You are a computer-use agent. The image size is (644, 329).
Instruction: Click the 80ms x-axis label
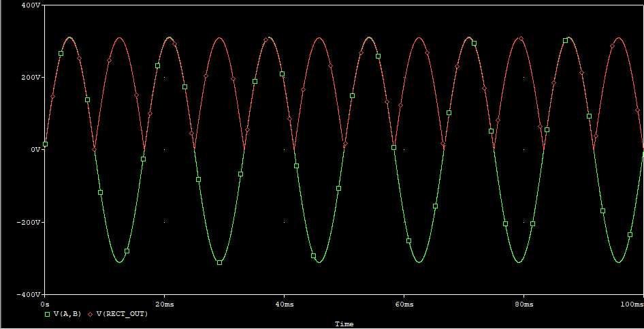click(x=524, y=304)
